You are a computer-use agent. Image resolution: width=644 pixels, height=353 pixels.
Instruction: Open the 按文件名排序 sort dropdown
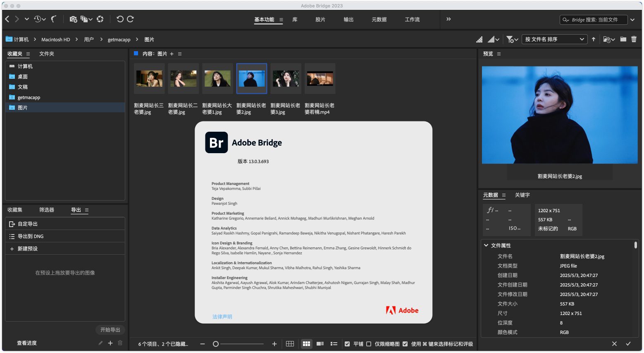coord(554,39)
